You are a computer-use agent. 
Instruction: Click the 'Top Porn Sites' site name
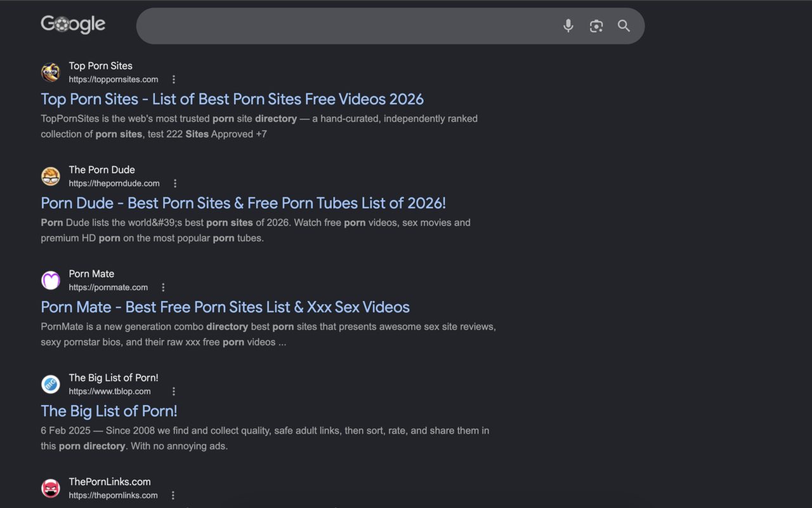pyautogui.click(x=101, y=66)
